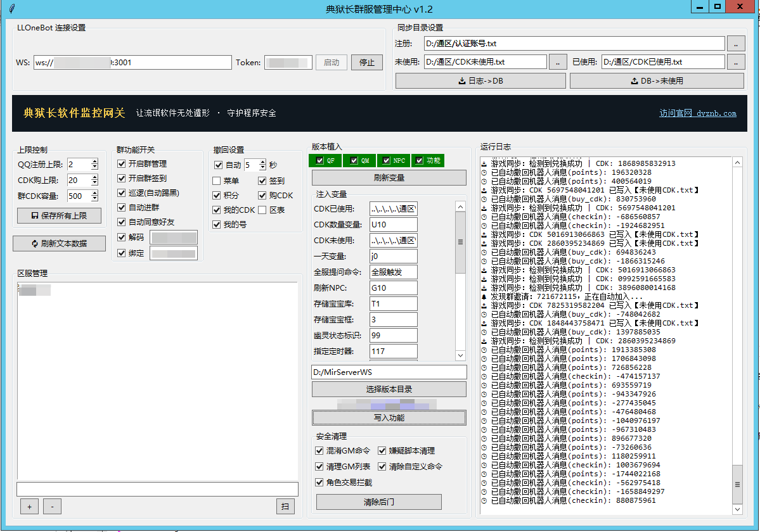Click QQ注册上限 spinner arrows

(94, 164)
